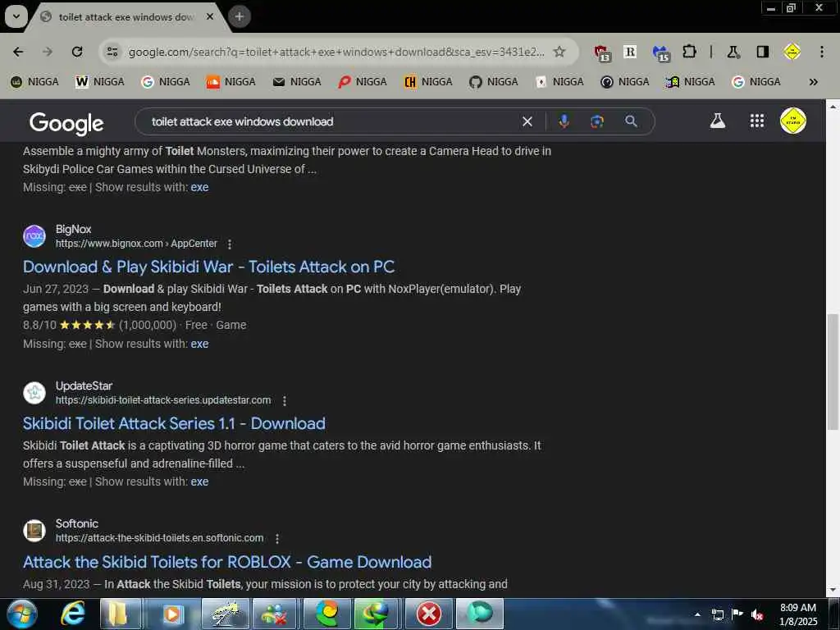Viewport: 840px width, 630px height.
Task: Expand hidden bookmarks with the double chevron
Action: coord(813,81)
